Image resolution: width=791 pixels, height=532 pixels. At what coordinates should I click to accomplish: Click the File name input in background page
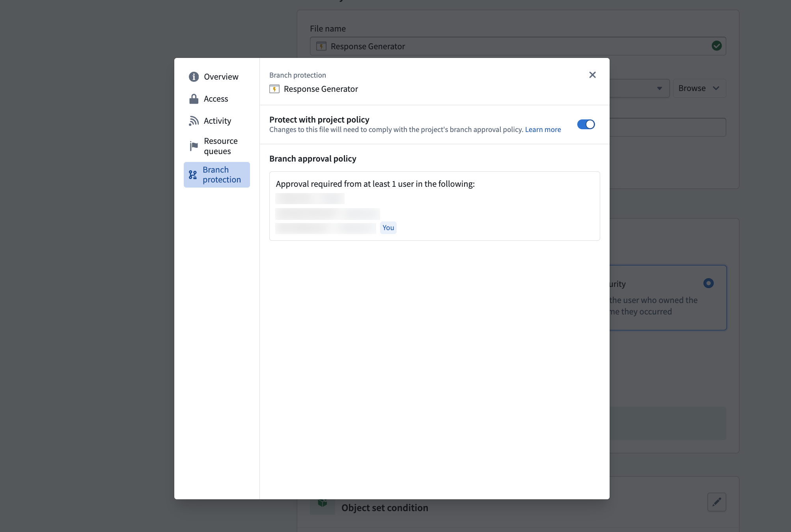(518, 46)
